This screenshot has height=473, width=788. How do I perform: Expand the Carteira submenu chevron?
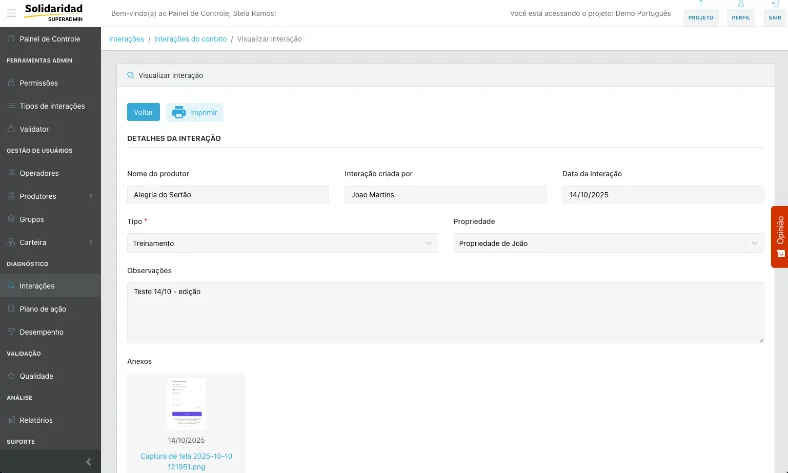pyautogui.click(x=91, y=242)
